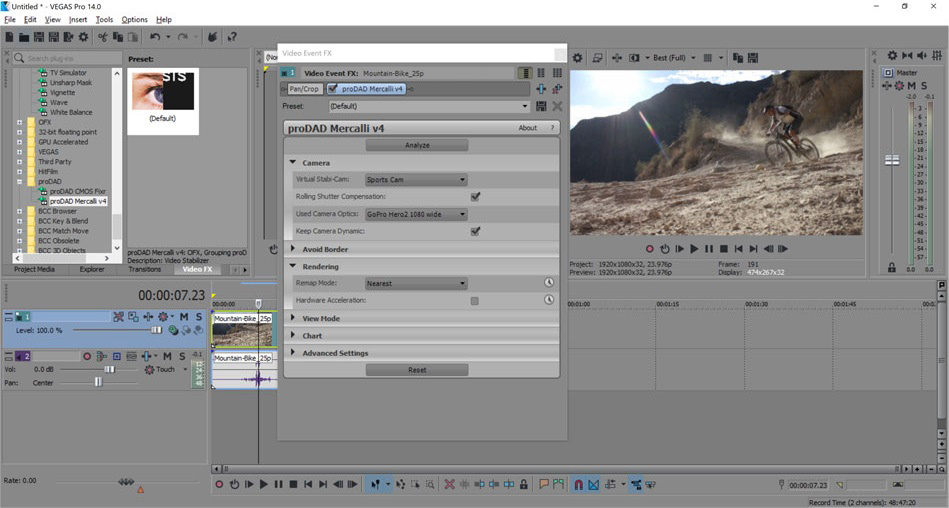Click the Reset button in Mercalli panel
The width and height of the screenshot is (949, 508).
(417, 370)
